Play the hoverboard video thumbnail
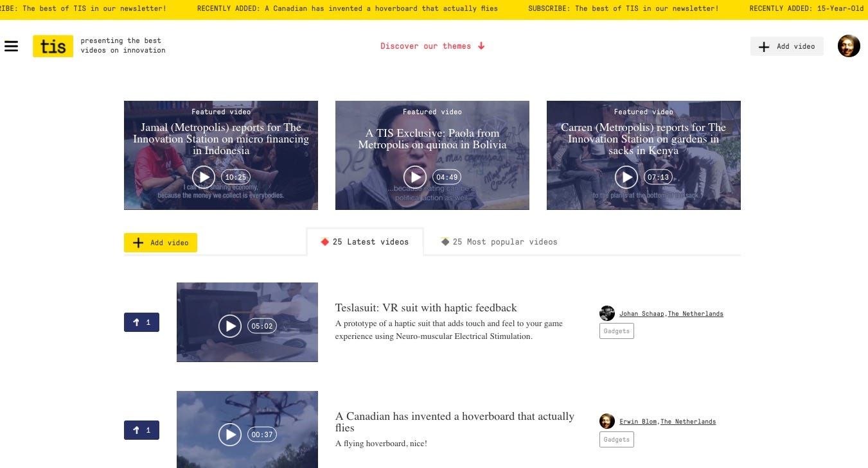868x468 pixels. (230, 435)
